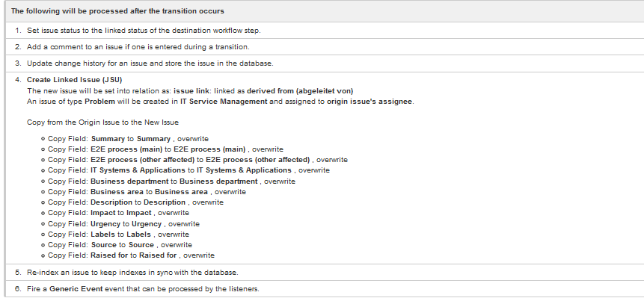
Task: Click the Business area copy field line
Action: (147, 192)
